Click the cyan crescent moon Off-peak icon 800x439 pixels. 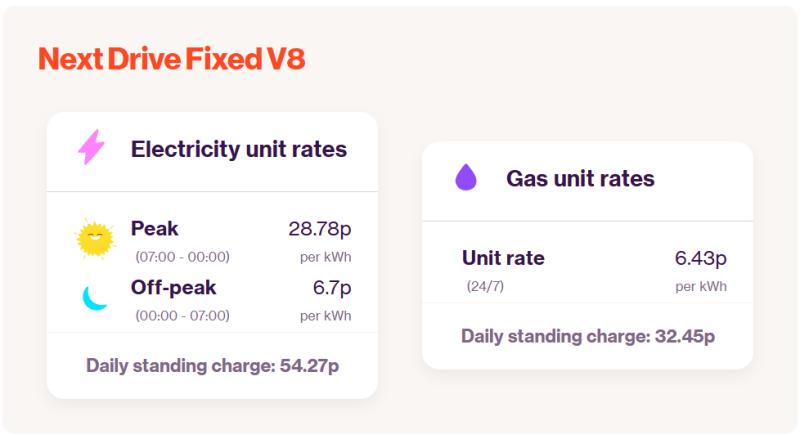(x=94, y=298)
